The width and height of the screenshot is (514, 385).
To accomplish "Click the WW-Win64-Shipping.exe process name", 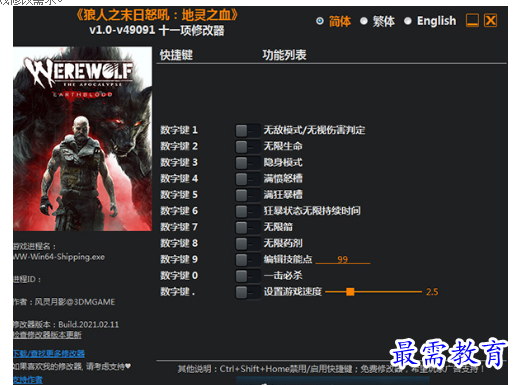I will click(59, 257).
